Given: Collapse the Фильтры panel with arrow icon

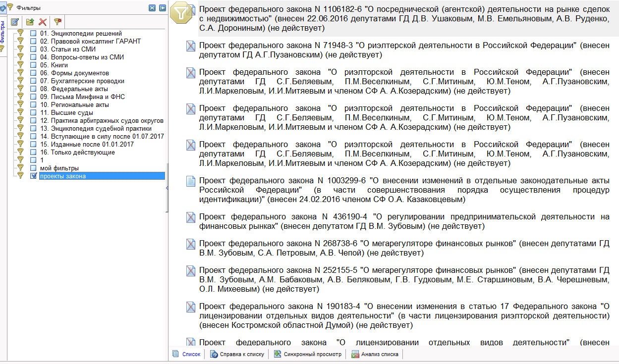Looking at the screenshot, I should click(162, 8).
